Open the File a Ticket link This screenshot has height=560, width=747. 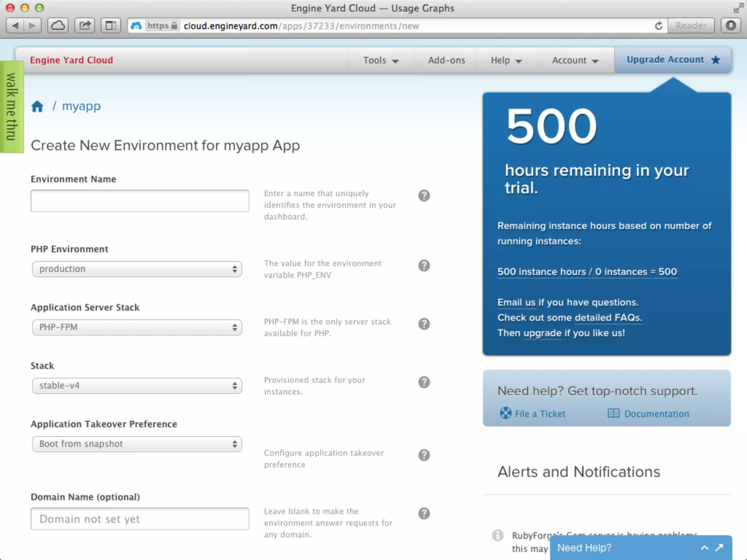539,414
